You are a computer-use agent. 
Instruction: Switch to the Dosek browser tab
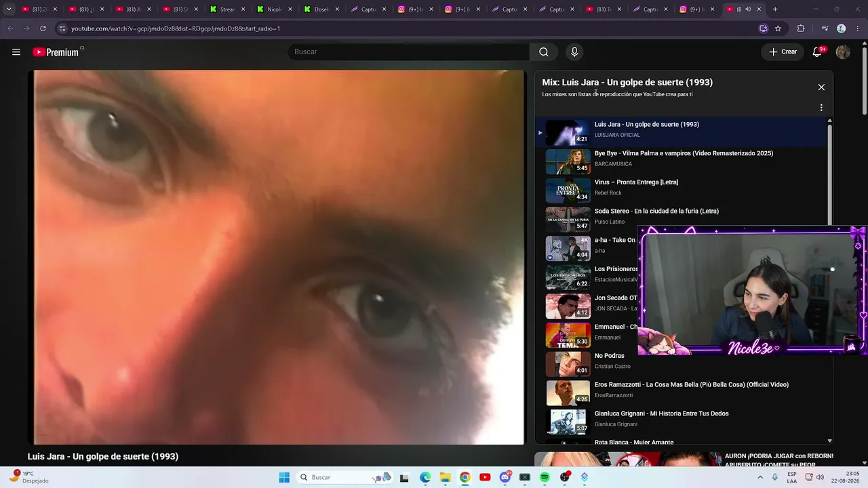pos(321,9)
